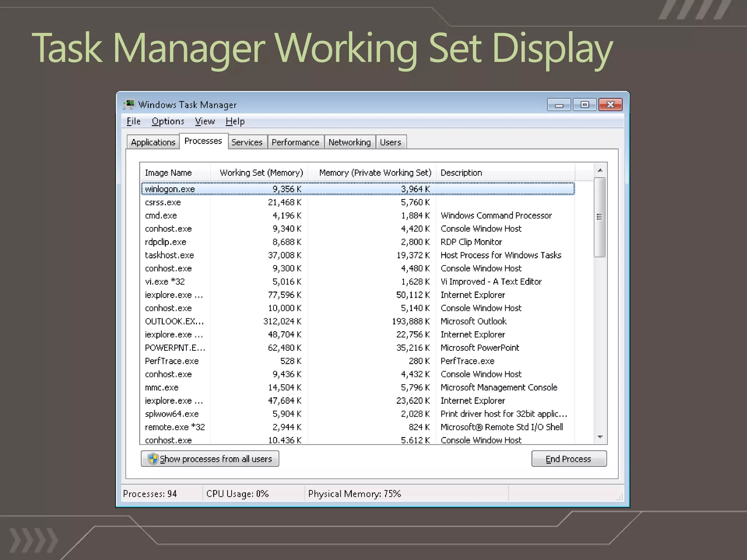This screenshot has width=747, height=560.
Task: Click the shield icon on Show processes button
Action: pyautogui.click(x=153, y=459)
